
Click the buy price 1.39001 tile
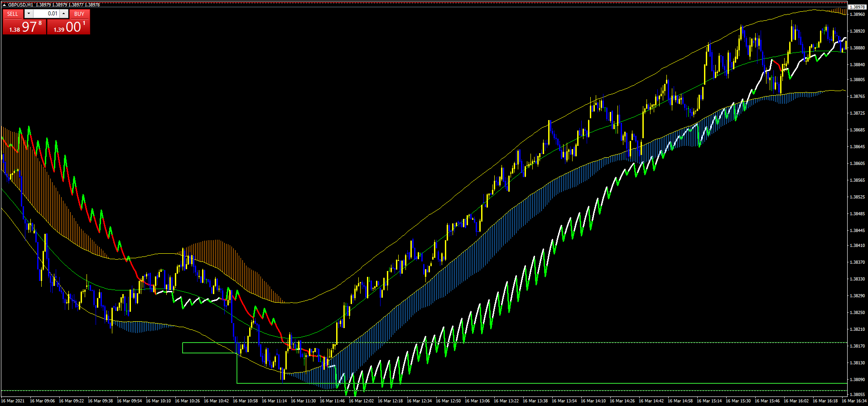tap(69, 27)
